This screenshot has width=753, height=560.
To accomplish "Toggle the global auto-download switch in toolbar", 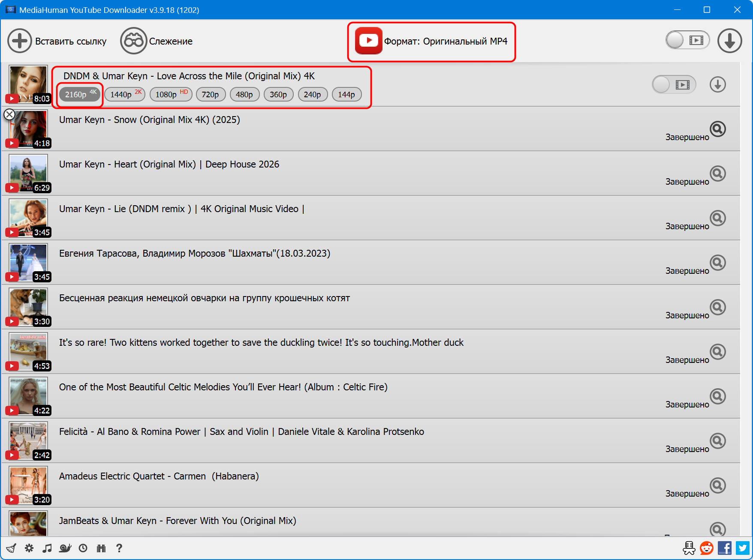I will (687, 40).
